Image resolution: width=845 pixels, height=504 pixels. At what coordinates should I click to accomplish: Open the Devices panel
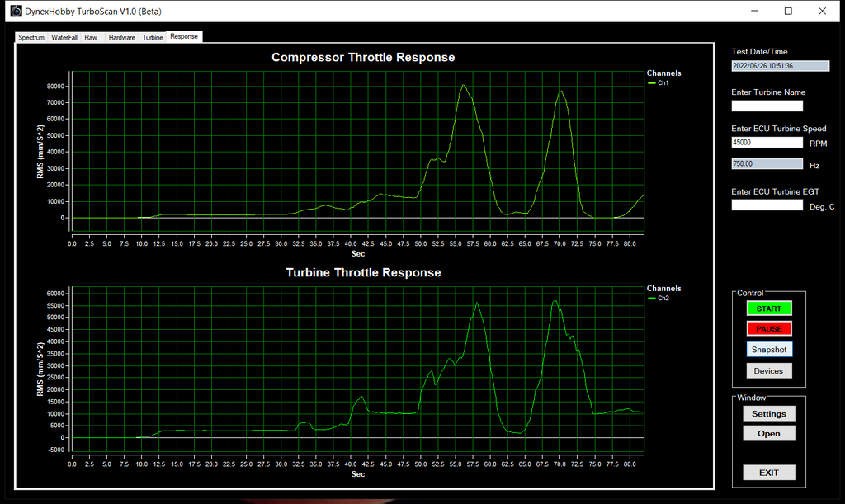[x=769, y=370]
